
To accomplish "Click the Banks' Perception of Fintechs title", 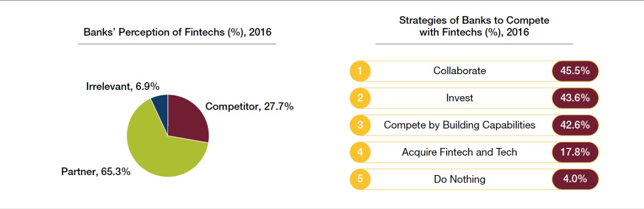I will [x=177, y=33].
